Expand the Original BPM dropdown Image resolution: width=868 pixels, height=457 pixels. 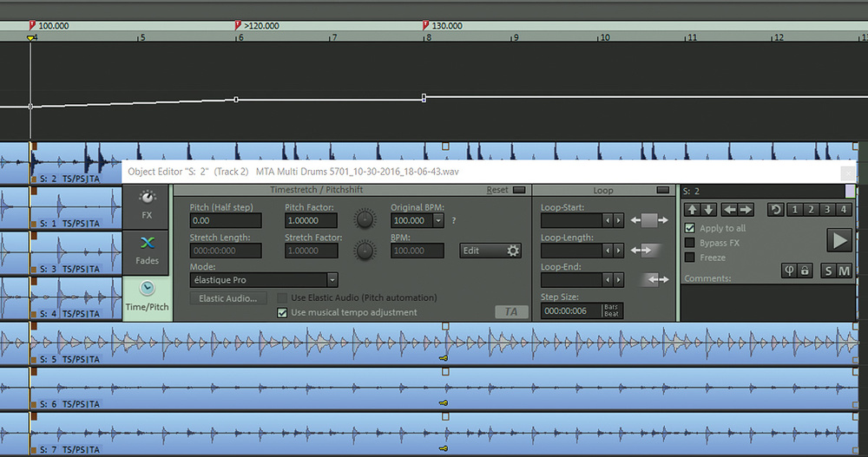pyautogui.click(x=438, y=221)
